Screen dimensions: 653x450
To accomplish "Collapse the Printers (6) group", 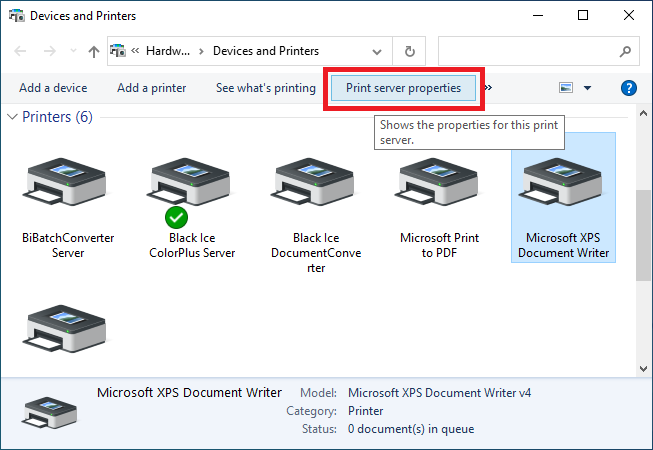I will coord(12,117).
